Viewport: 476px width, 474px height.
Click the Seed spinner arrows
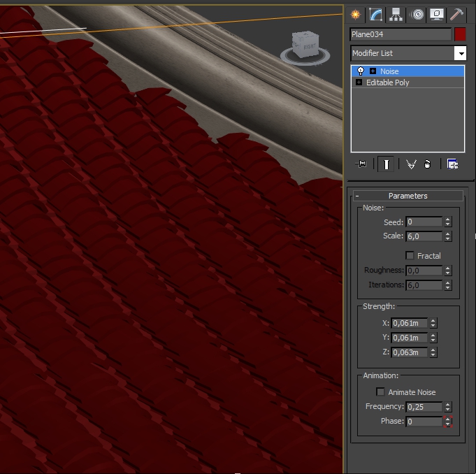click(448, 222)
